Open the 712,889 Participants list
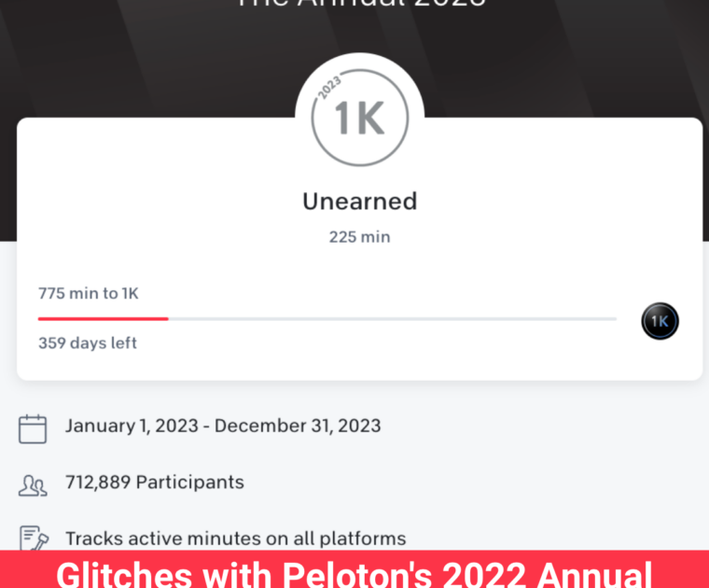Viewport: 709px width, 588px height. click(x=154, y=483)
